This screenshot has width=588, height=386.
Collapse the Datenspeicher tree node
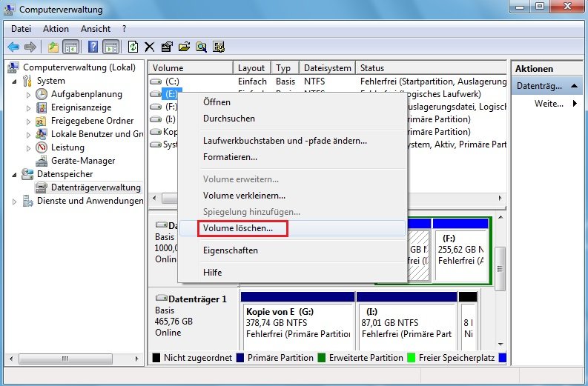tap(14, 175)
